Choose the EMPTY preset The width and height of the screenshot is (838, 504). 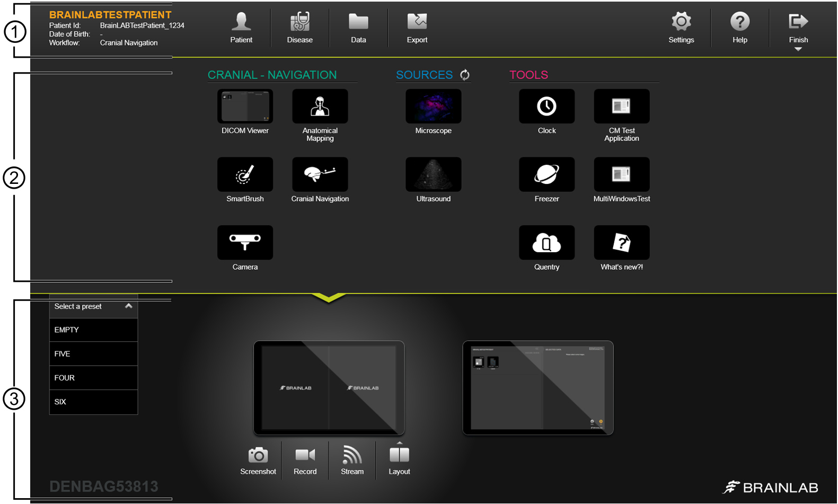93,330
